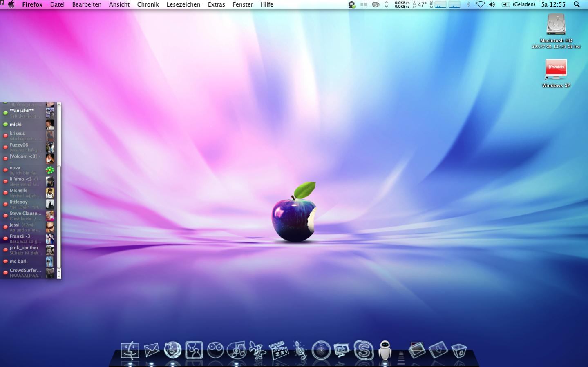
Task: Open the photo portrait app in dock
Action: click(x=194, y=350)
